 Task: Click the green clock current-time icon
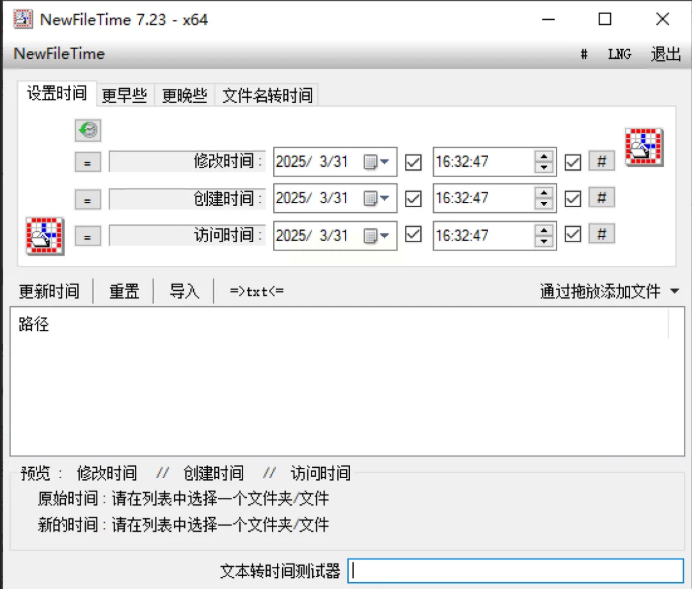click(88, 131)
